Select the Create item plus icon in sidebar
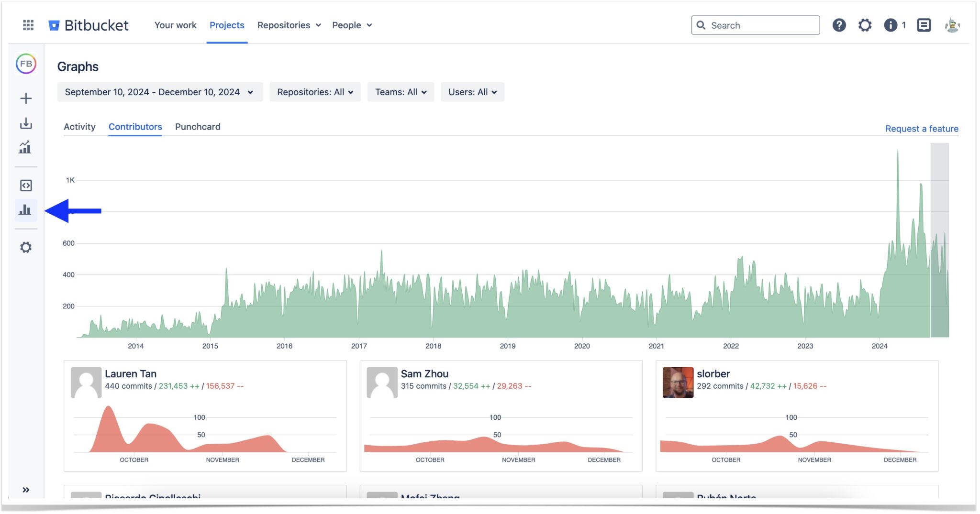 [x=25, y=98]
